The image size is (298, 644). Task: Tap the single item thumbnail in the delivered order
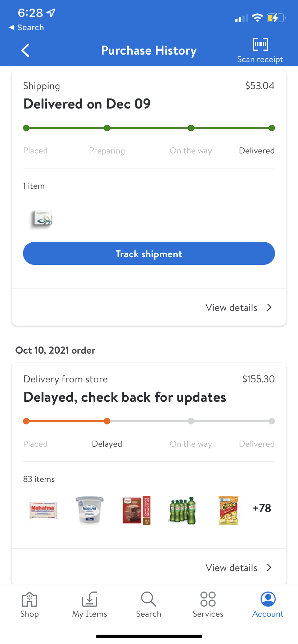click(x=42, y=219)
